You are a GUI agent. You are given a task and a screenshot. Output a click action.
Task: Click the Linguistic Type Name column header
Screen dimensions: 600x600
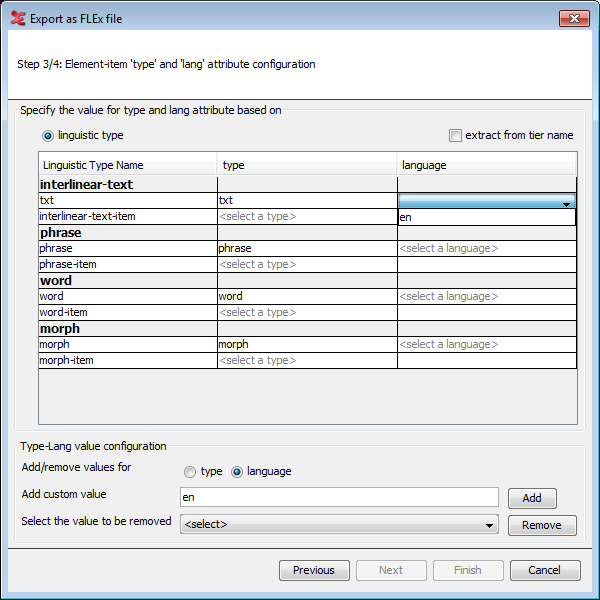[127, 165]
